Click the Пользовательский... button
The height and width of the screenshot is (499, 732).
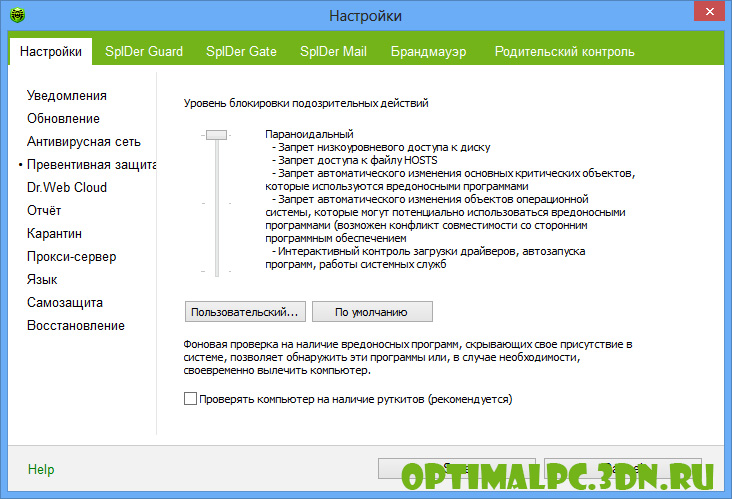(245, 312)
